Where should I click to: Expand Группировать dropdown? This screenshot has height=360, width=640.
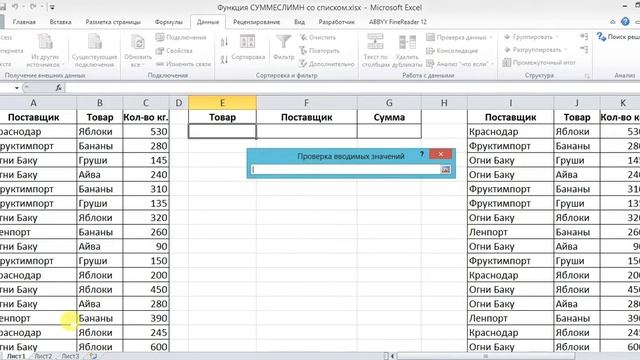coord(557,37)
